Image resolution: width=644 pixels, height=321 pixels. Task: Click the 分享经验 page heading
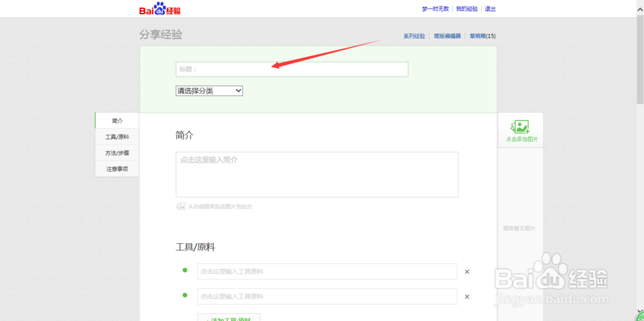click(160, 35)
